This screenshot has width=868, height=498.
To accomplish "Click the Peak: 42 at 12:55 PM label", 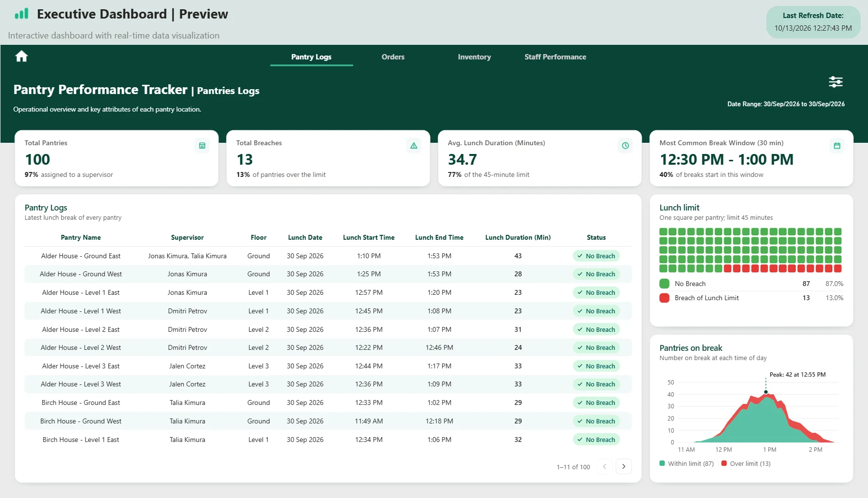I will coord(797,375).
